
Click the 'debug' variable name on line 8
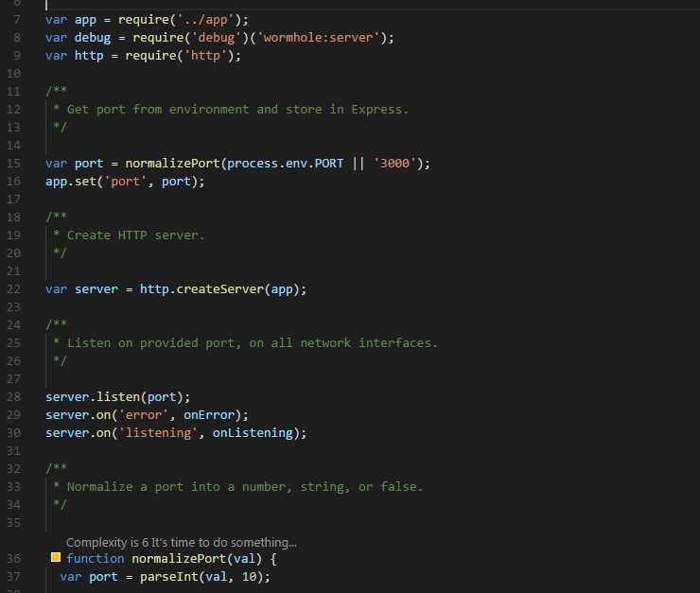93,38
